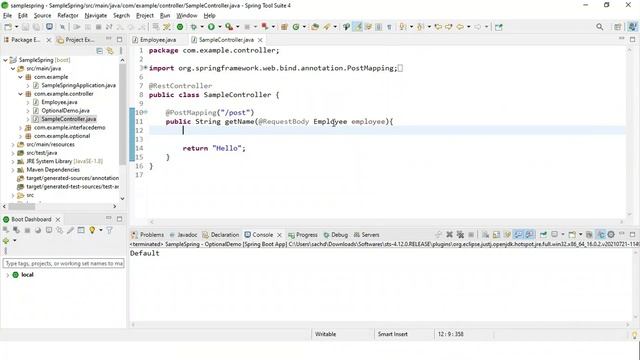Switch to the Project Explorer tab
Viewport: 640px width, 360px height.
pyautogui.click(x=76, y=40)
